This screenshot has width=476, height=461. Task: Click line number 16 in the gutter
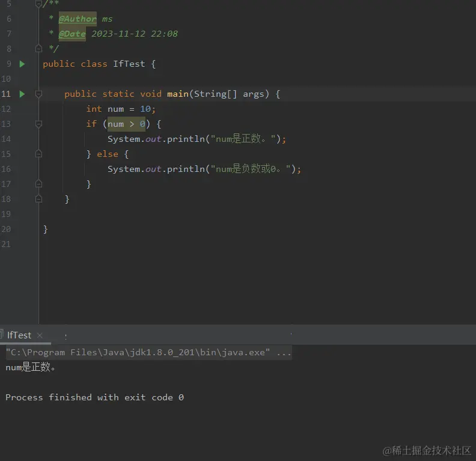6,169
